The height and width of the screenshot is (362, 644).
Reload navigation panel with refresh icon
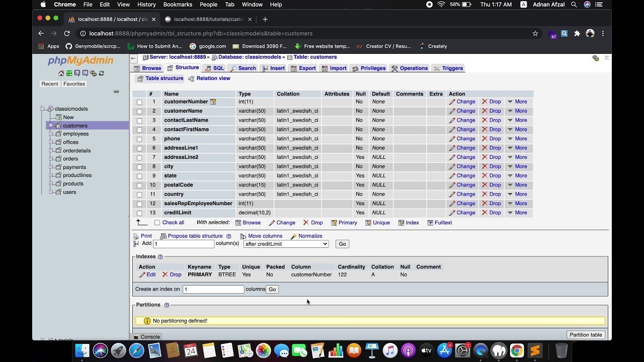(101, 73)
